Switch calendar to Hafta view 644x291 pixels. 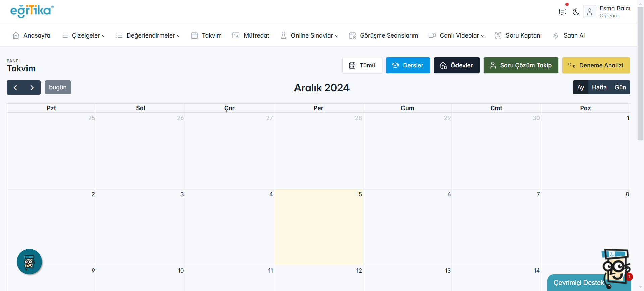[599, 87]
